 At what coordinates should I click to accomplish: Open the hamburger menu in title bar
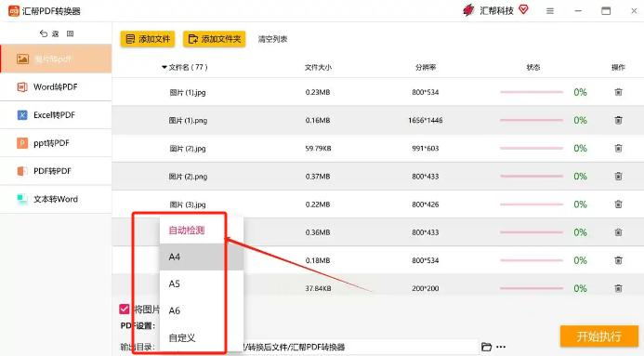click(x=550, y=11)
